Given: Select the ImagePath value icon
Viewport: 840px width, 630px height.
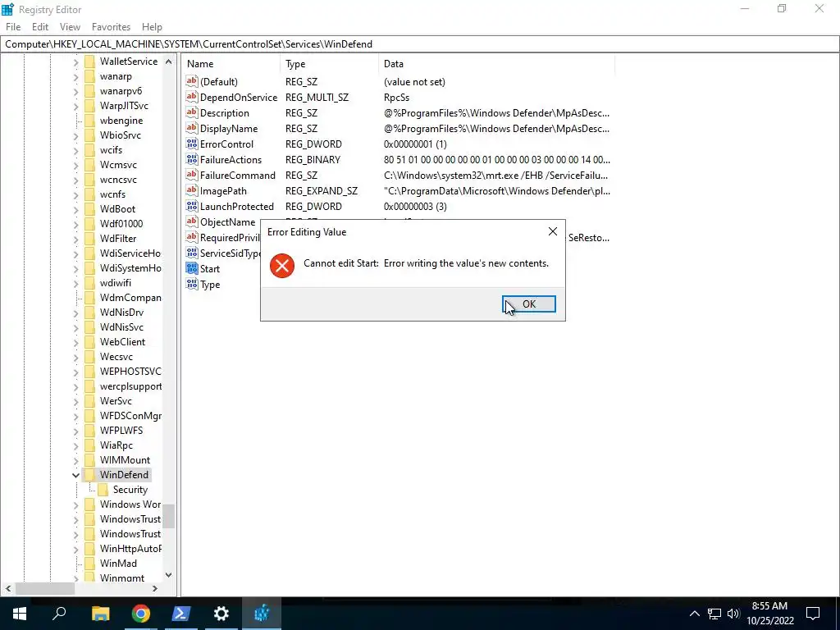Looking at the screenshot, I should pos(192,190).
